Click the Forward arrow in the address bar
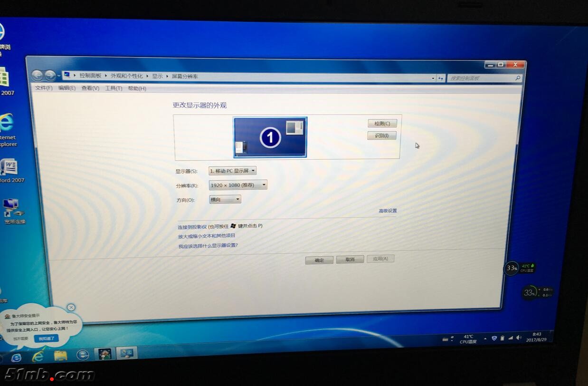This screenshot has width=588, height=386. (50, 75)
